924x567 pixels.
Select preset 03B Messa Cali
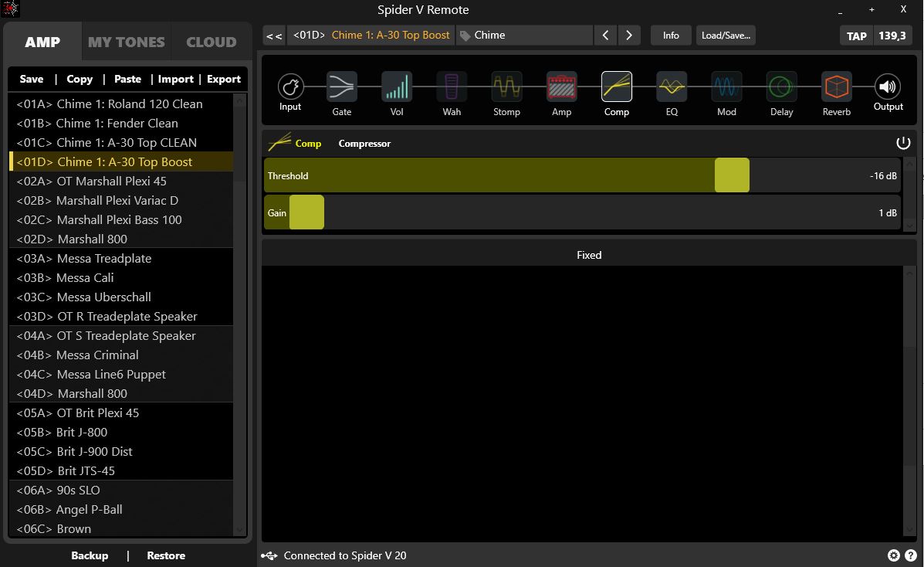[x=120, y=277]
